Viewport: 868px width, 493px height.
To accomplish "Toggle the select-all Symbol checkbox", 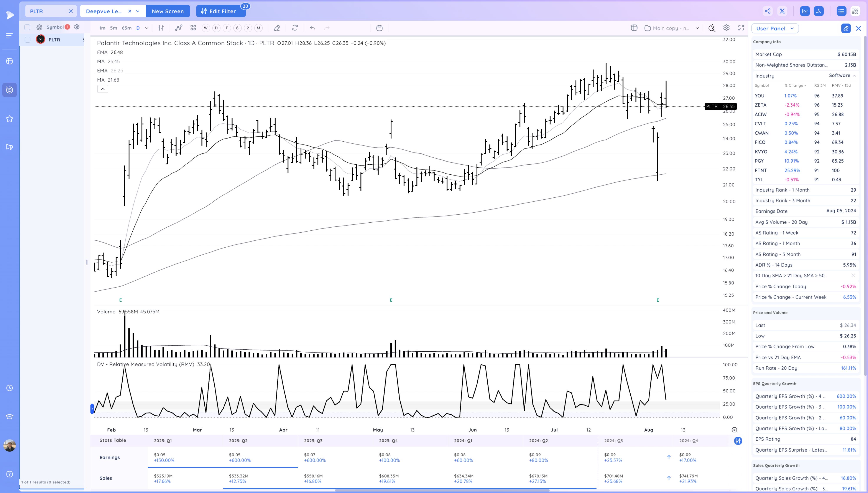I will click(27, 27).
